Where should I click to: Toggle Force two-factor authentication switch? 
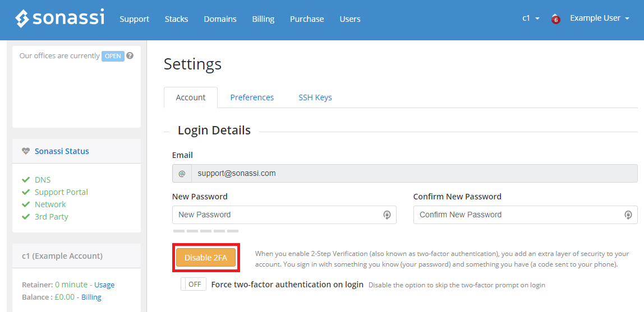pos(194,284)
